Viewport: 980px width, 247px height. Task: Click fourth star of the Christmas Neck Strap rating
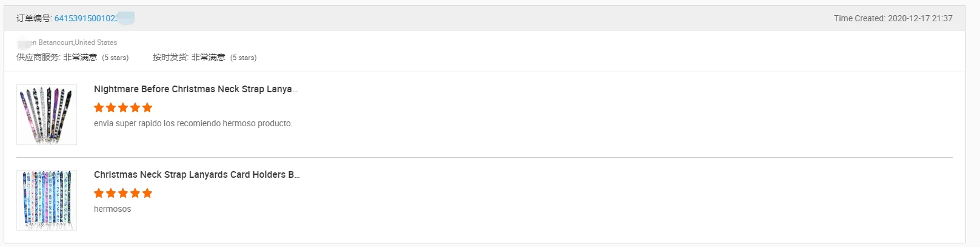click(135, 194)
